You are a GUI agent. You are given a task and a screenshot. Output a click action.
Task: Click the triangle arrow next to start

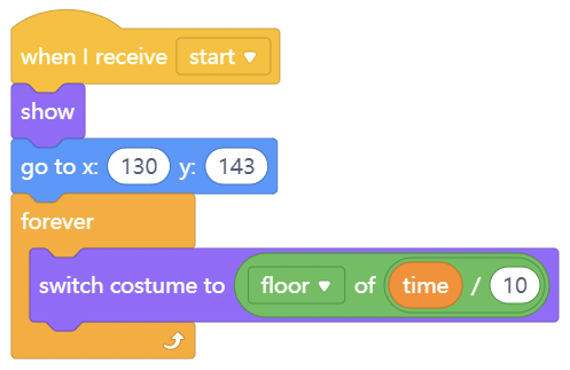pos(250,57)
